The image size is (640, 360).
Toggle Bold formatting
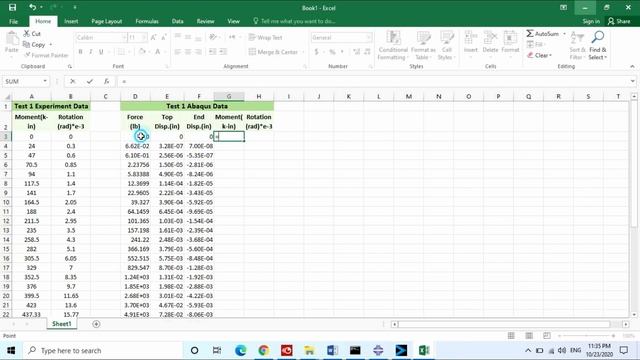80,51
